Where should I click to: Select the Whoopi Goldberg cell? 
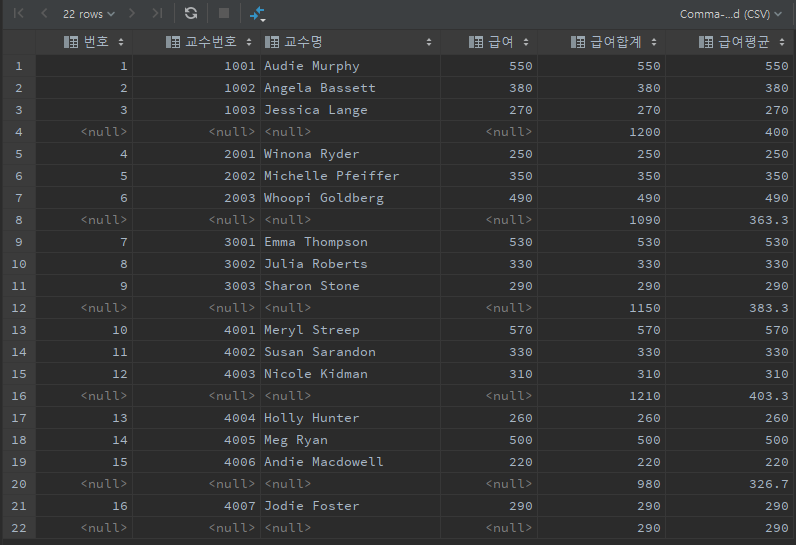click(350, 198)
